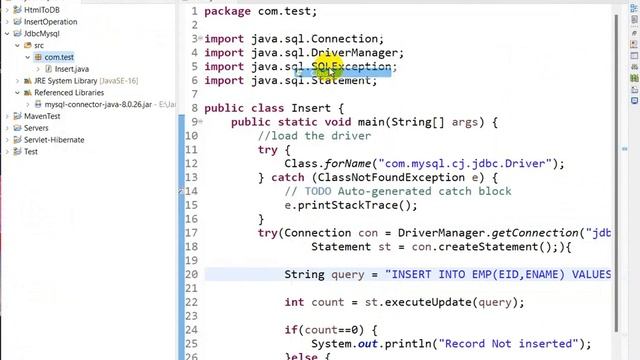Open the blue Terminal icon in right trim

634,100
